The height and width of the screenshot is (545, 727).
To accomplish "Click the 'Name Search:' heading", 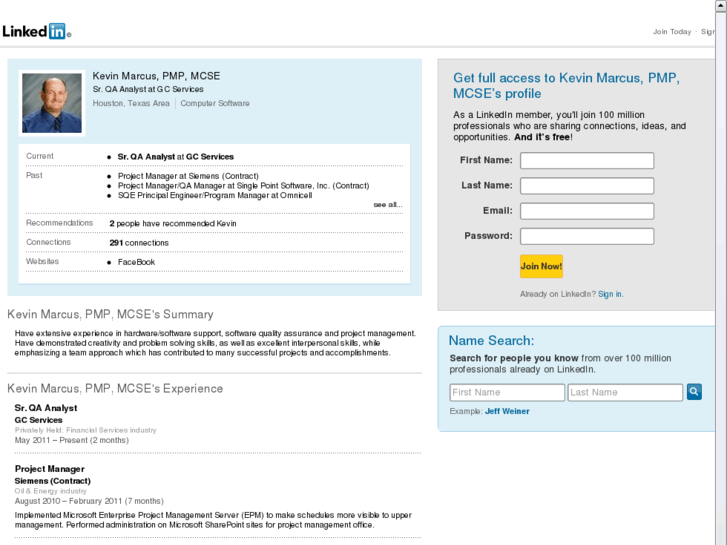I will click(491, 341).
